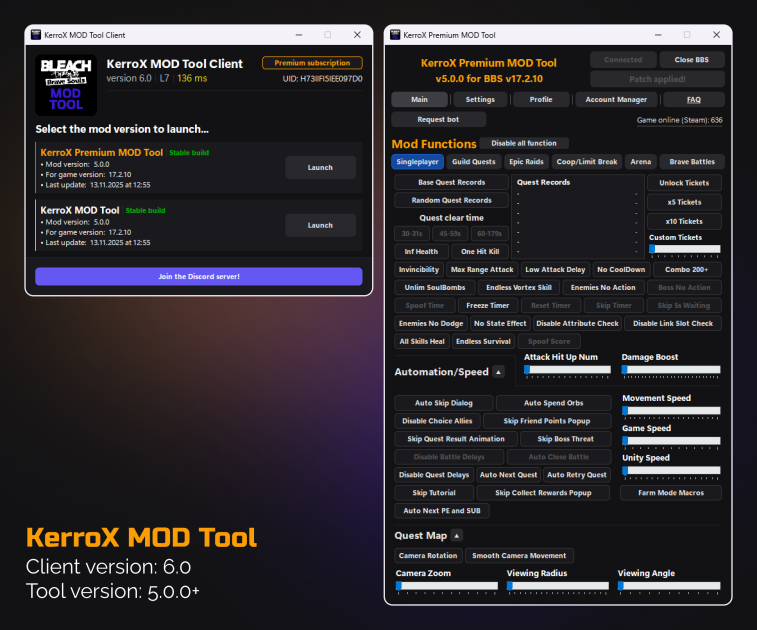Launch the standard KerroX MOD Tool

click(x=320, y=225)
